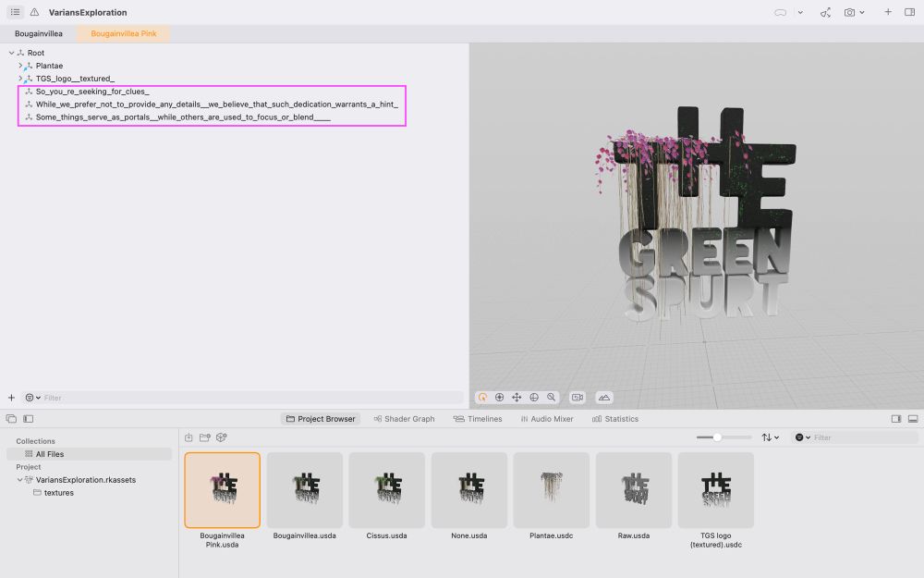924x578 pixels.
Task: Click the warning triangle issues icon
Action: [x=35, y=12]
